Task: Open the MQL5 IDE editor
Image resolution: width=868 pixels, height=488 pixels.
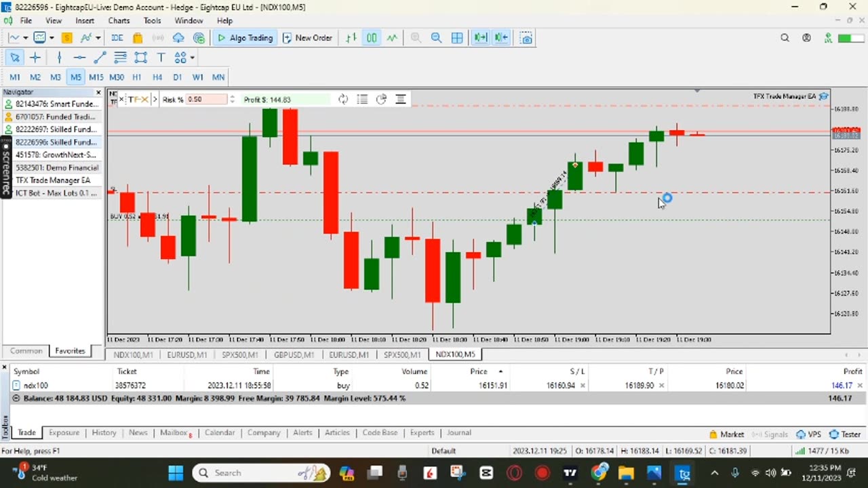Action: point(117,38)
